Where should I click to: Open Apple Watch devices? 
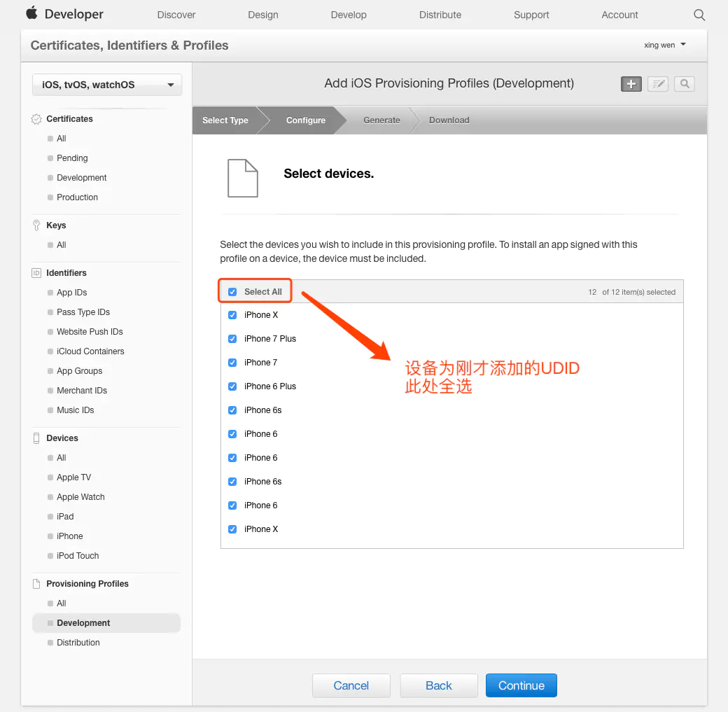click(x=80, y=497)
